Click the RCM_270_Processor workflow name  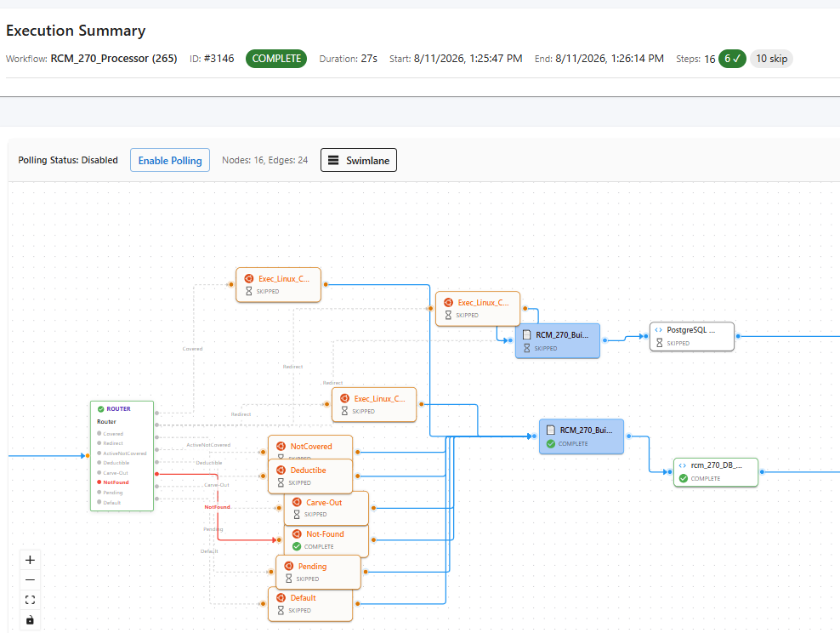pyautogui.click(x=114, y=59)
